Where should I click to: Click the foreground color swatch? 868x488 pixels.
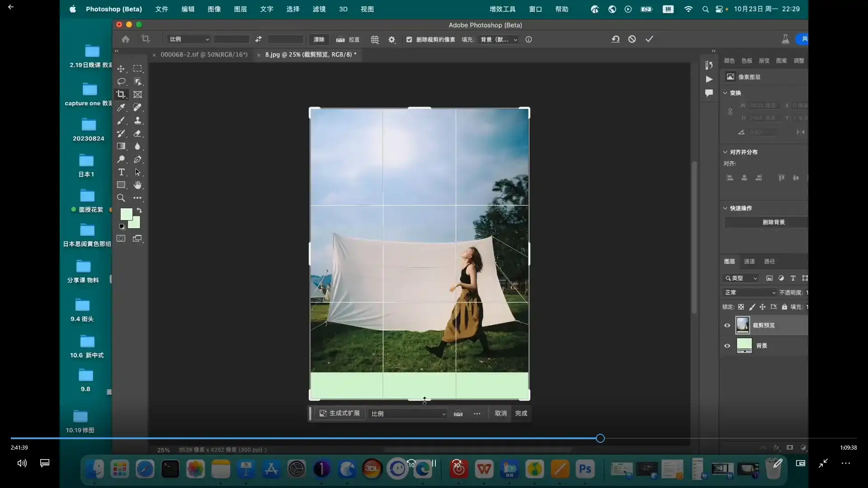click(126, 214)
